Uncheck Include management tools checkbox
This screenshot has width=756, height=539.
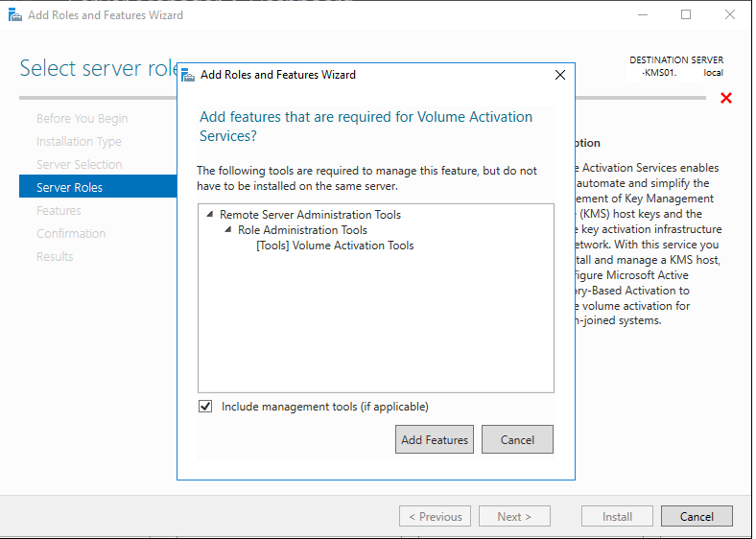[x=205, y=407]
